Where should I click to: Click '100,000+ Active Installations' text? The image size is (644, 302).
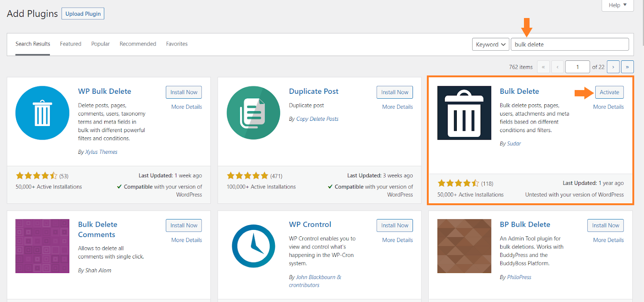[261, 187]
